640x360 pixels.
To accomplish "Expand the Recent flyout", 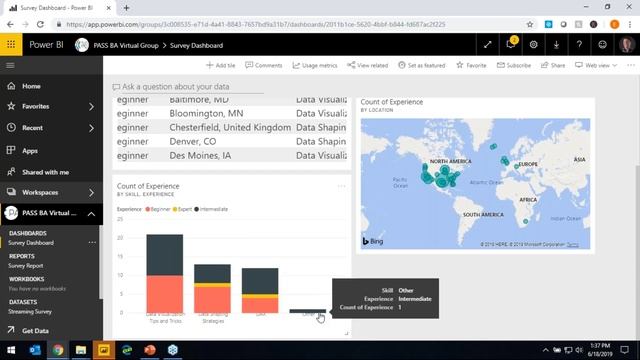I will click(91, 128).
